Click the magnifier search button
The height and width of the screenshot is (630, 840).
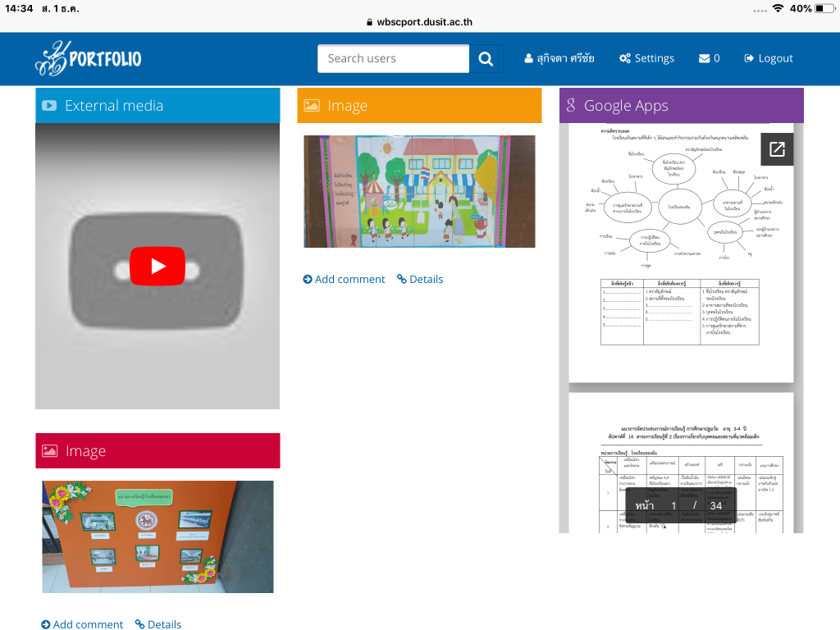point(486,58)
